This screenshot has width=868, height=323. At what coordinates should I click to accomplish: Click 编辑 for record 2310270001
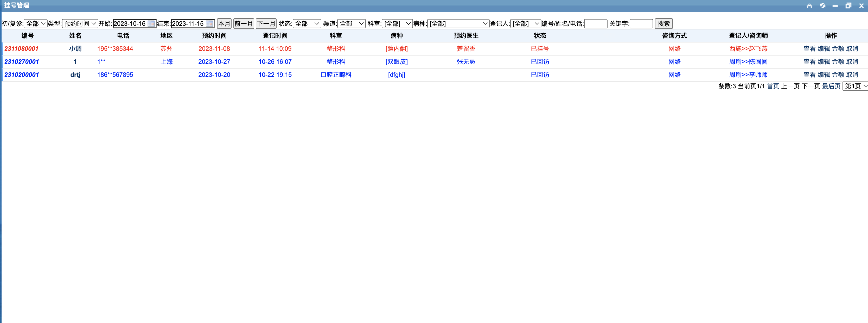point(824,62)
